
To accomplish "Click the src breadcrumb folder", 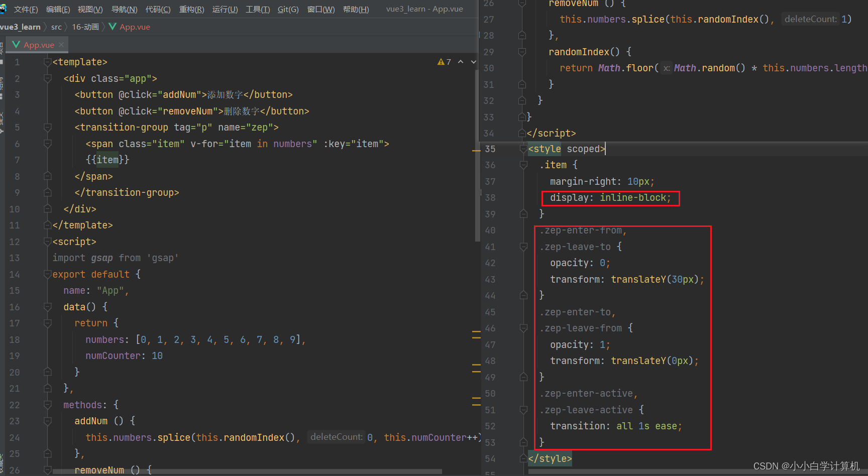I will pos(56,27).
